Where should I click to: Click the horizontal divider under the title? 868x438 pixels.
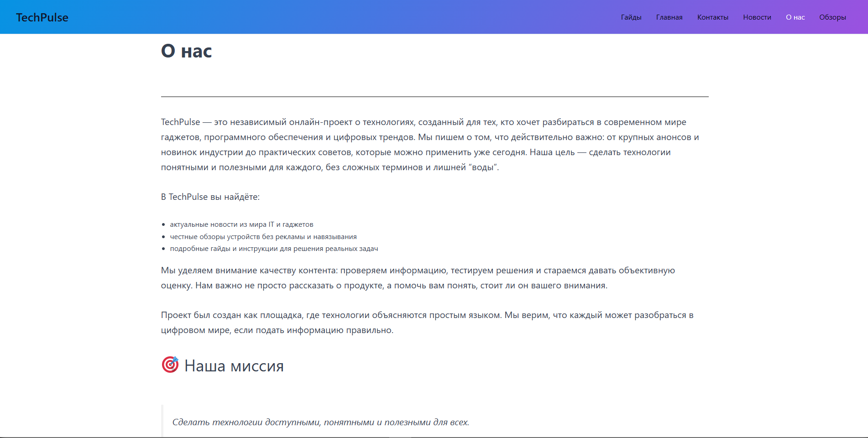click(434, 97)
